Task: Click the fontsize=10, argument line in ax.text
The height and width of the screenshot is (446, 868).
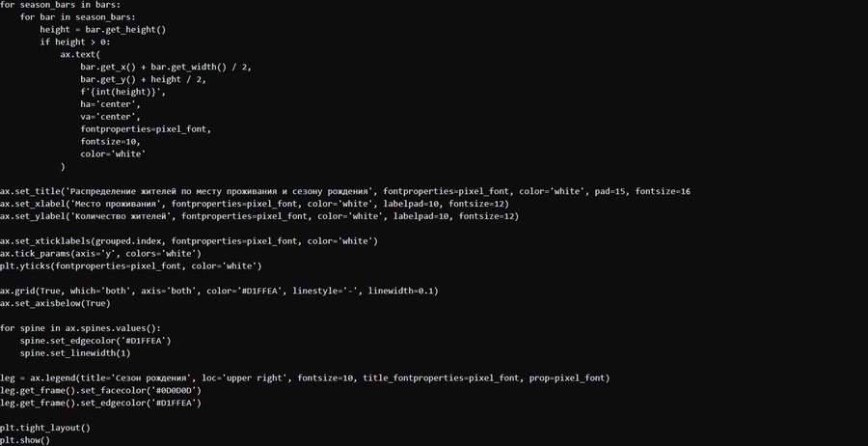Action: pyautogui.click(x=111, y=141)
